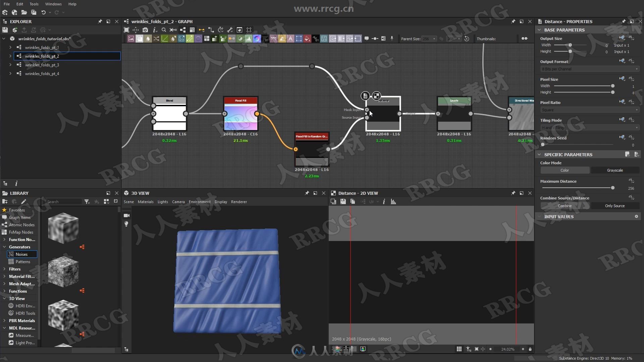Viewport: 644px width, 362px height.
Task: Select the Generators category in Library
Action: pos(19,247)
